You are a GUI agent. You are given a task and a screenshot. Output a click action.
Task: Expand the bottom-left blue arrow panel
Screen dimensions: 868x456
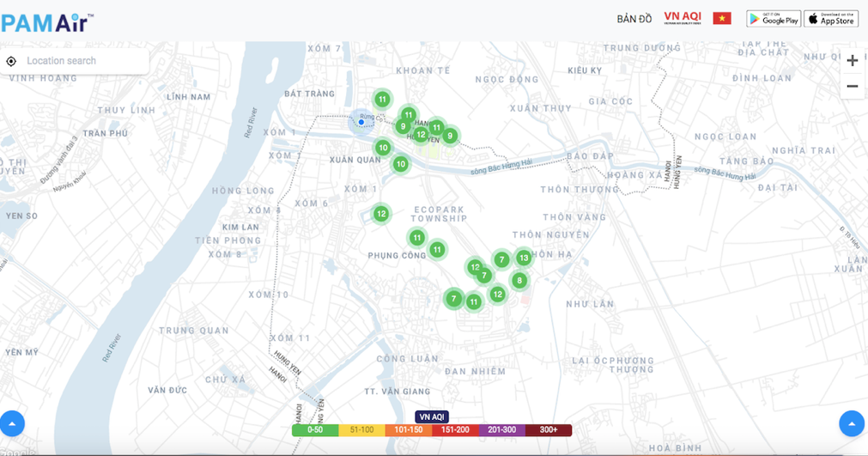point(12,423)
